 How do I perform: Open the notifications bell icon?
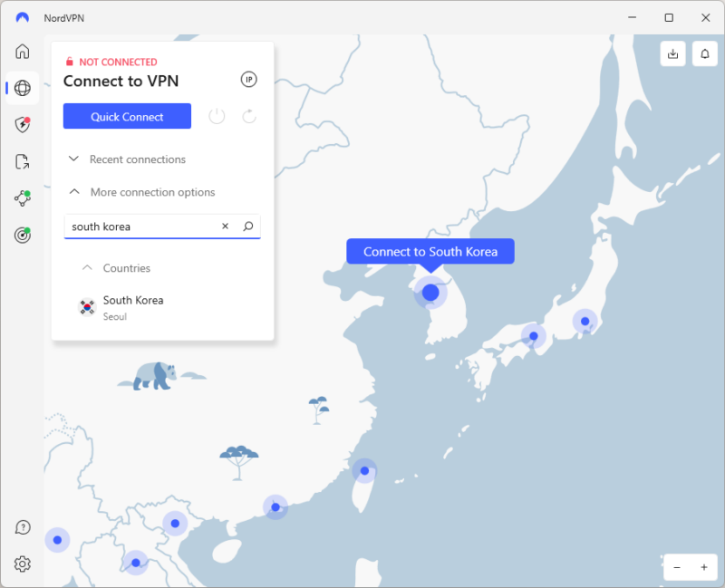[705, 54]
